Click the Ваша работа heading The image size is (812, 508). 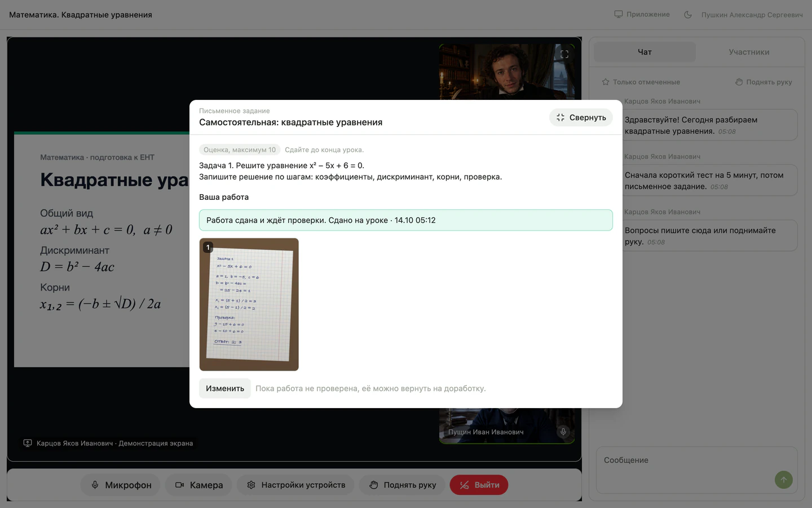pyautogui.click(x=224, y=197)
